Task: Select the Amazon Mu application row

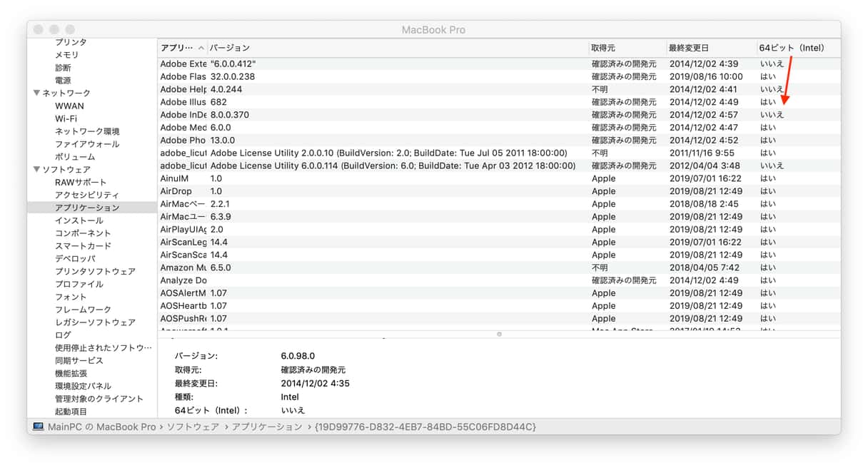Action: pos(499,268)
